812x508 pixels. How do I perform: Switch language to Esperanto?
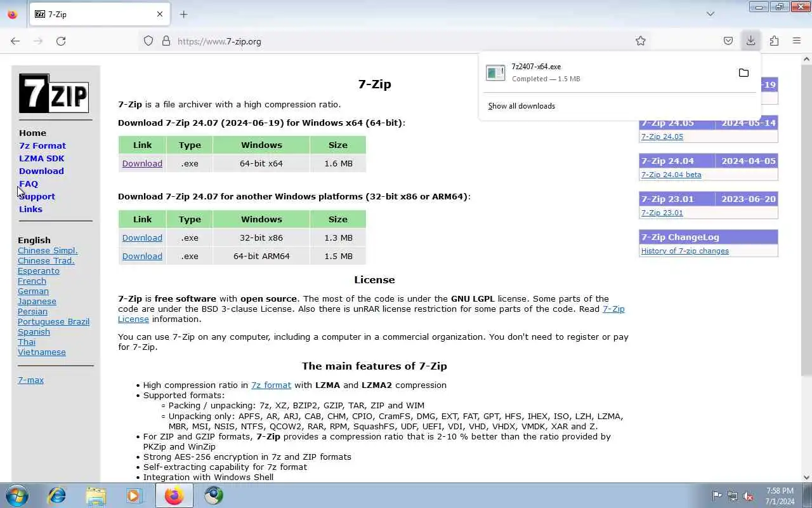(x=39, y=271)
